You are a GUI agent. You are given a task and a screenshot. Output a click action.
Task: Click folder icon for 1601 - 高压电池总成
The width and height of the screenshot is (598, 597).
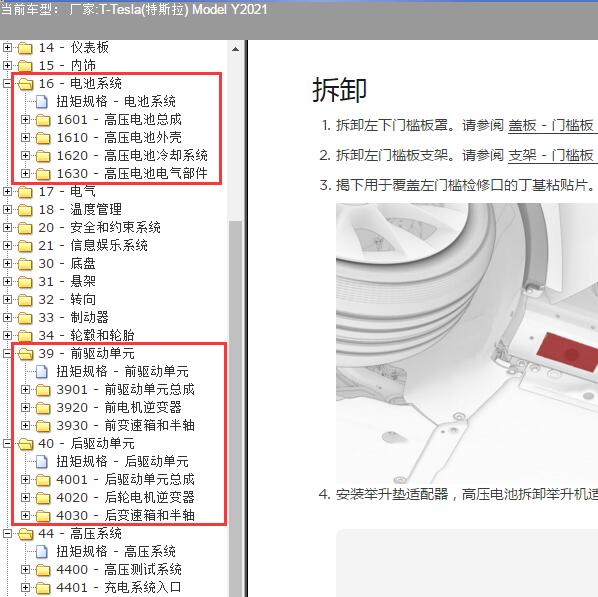[43, 120]
